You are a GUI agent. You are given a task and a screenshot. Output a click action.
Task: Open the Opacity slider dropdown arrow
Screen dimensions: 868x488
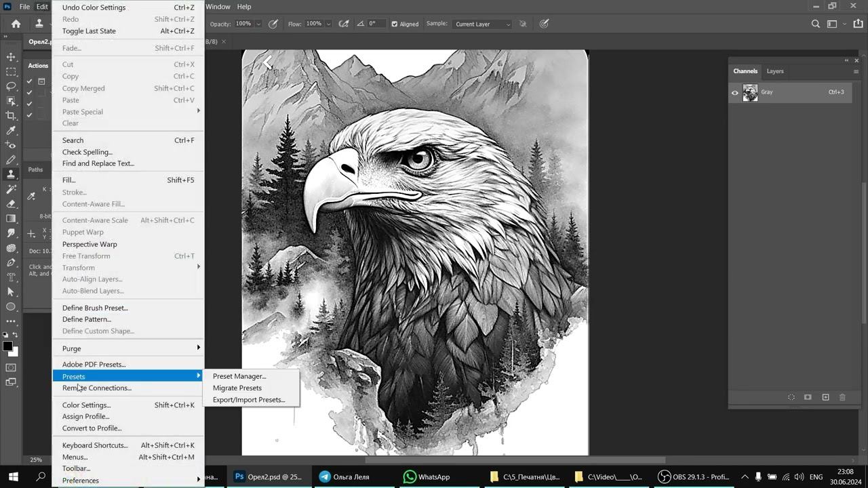tap(258, 24)
